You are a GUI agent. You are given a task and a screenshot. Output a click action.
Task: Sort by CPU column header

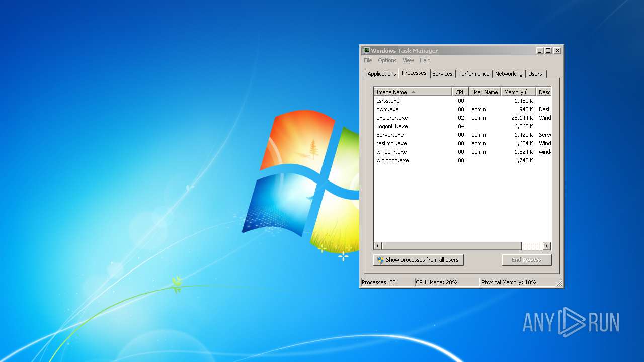[x=460, y=92]
